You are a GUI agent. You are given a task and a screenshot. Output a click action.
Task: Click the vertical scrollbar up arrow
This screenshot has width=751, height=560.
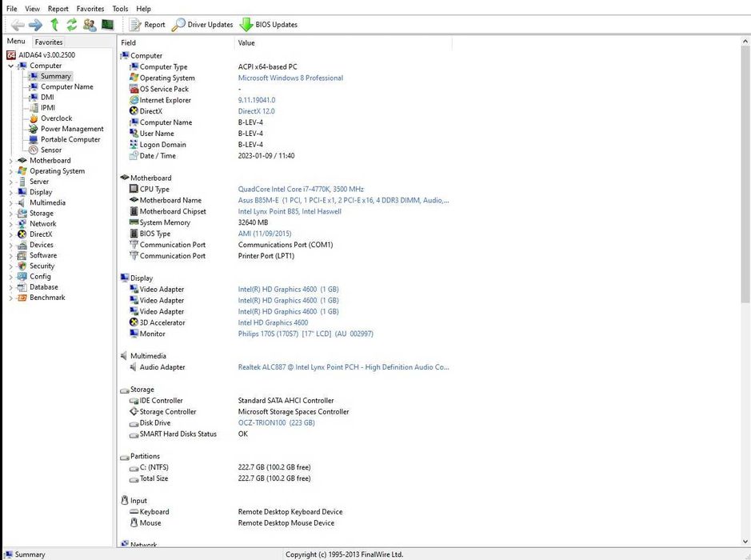pos(745,42)
